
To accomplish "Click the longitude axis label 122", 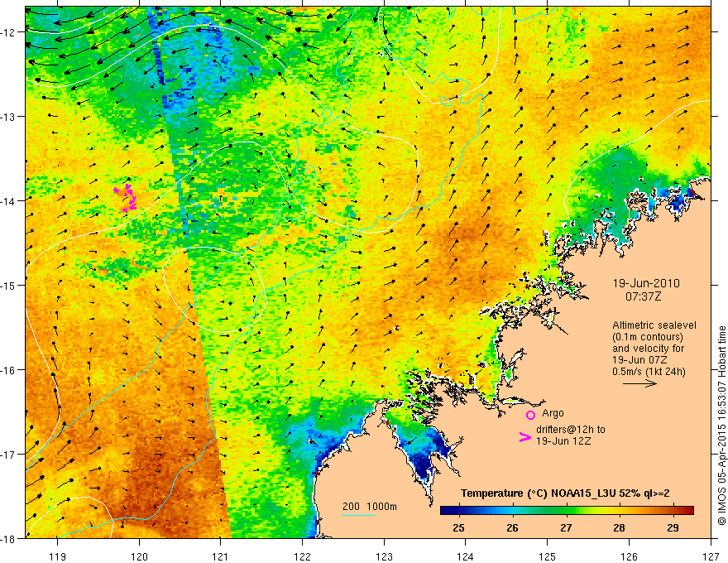I will point(302,556).
